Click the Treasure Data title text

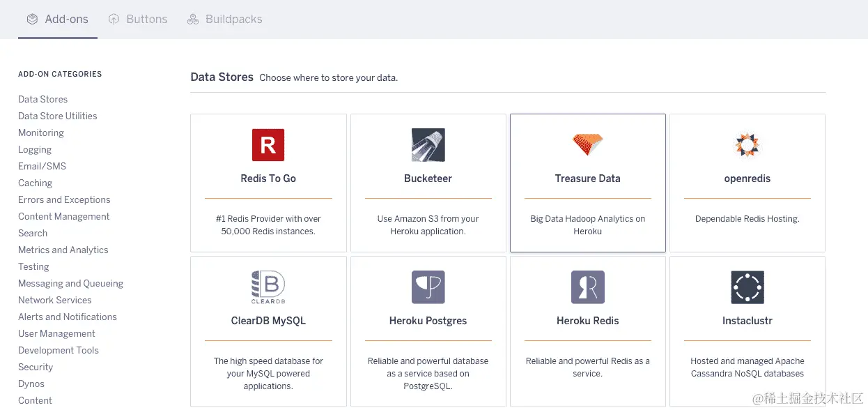(587, 179)
